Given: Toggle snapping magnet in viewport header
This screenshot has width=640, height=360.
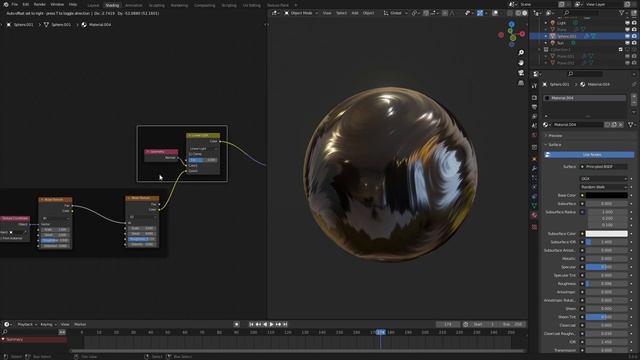Looking at the screenshot, I should [426, 13].
